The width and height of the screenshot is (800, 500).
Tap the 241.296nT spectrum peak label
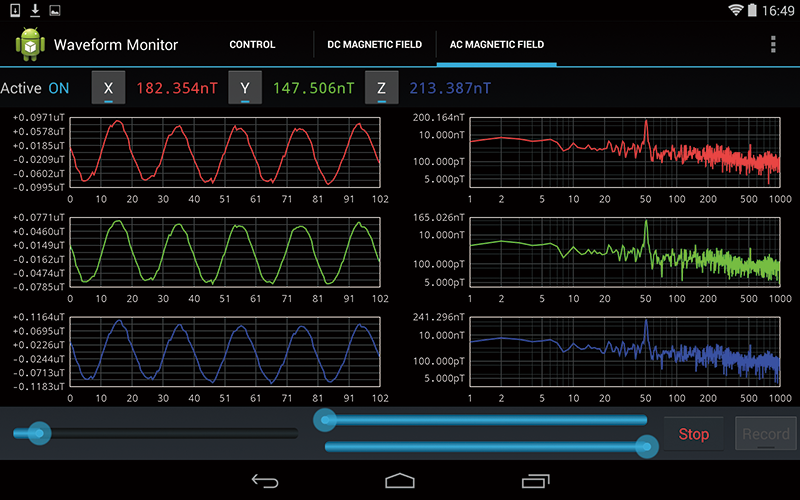(x=439, y=317)
